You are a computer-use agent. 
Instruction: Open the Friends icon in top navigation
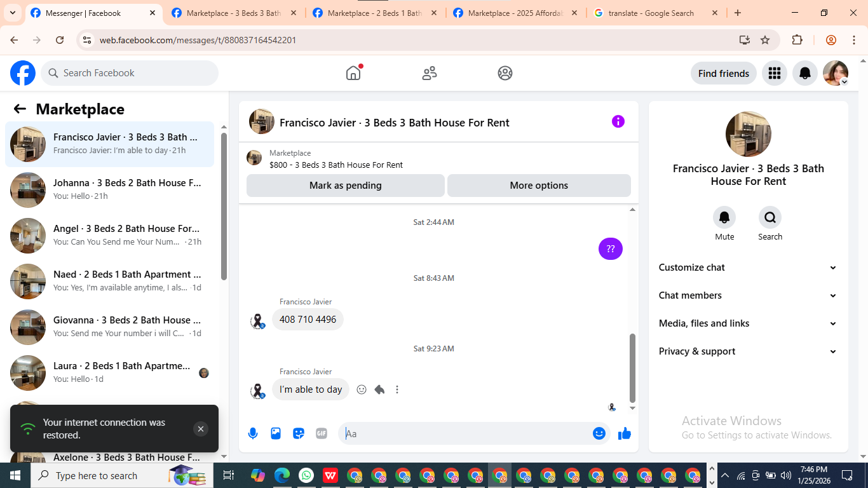pos(430,73)
